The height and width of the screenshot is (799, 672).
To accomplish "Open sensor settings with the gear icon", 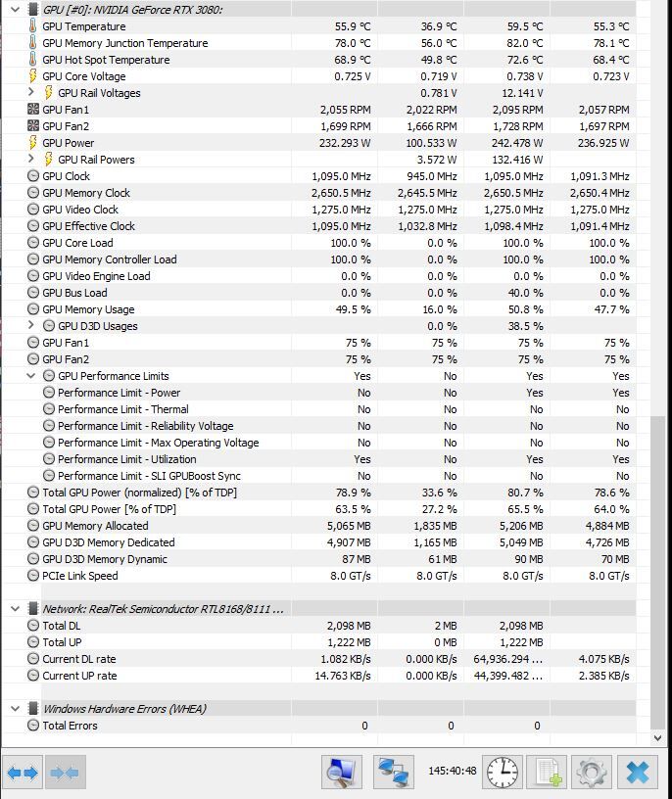I will (x=592, y=773).
